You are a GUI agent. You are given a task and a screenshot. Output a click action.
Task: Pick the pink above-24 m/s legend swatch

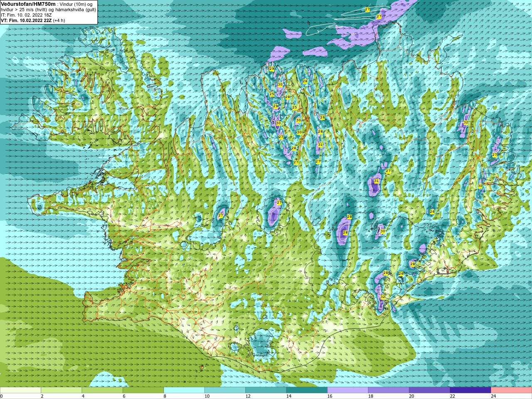click(512, 390)
